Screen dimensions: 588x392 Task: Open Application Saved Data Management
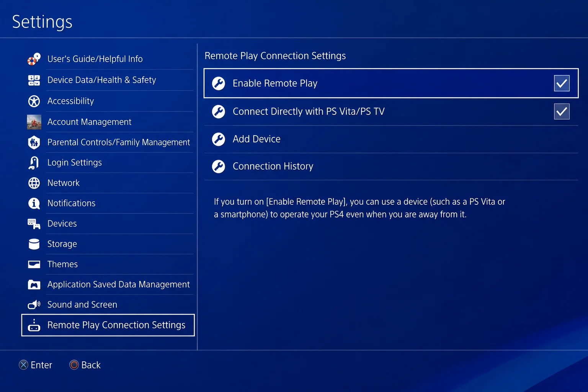tap(108, 284)
